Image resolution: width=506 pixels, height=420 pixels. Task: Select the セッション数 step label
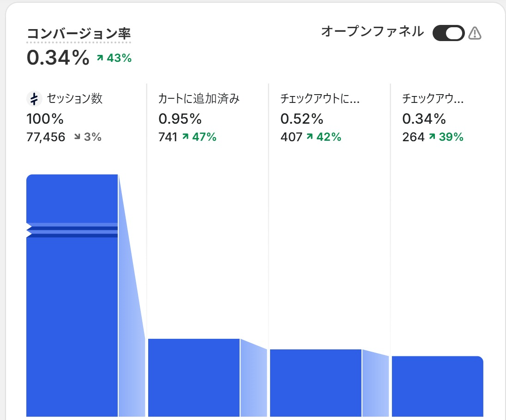click(74, 99)
